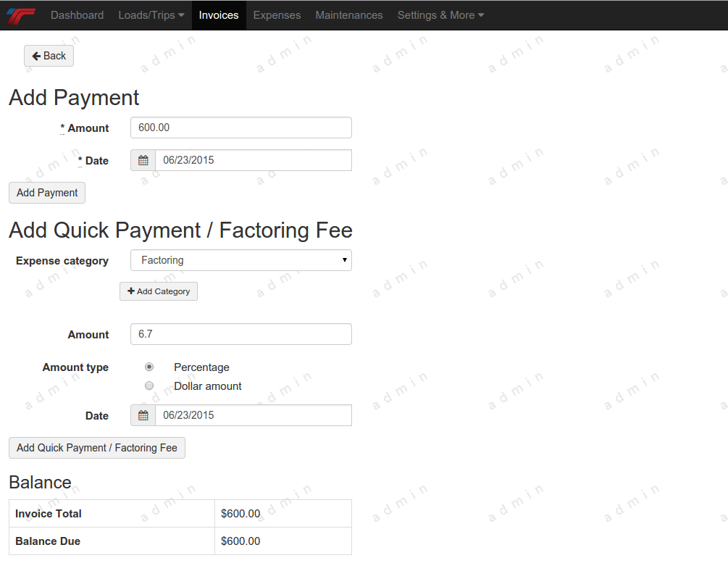This screenshot has width=728, height=579.
Task: Click the red truck logo icon
Action: pyautogui.click(x=20, y=15)
